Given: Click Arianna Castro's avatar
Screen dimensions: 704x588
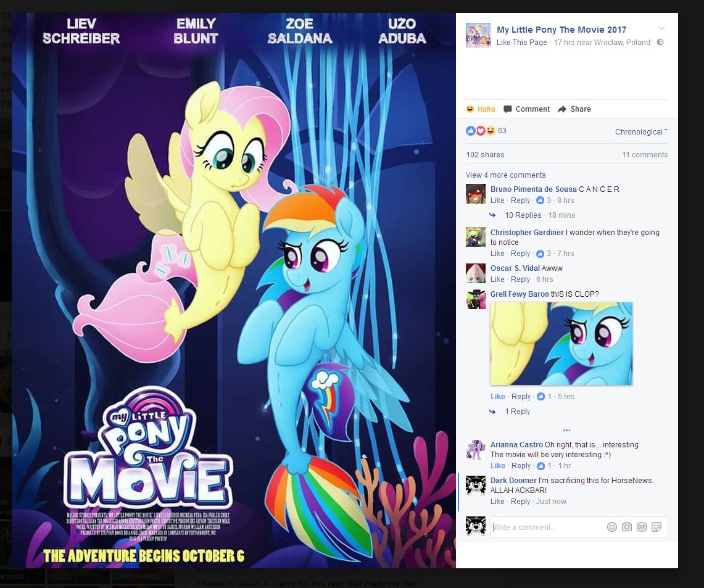Looking at the screenshot, I should pyautogui.click(x=476, y=449).
